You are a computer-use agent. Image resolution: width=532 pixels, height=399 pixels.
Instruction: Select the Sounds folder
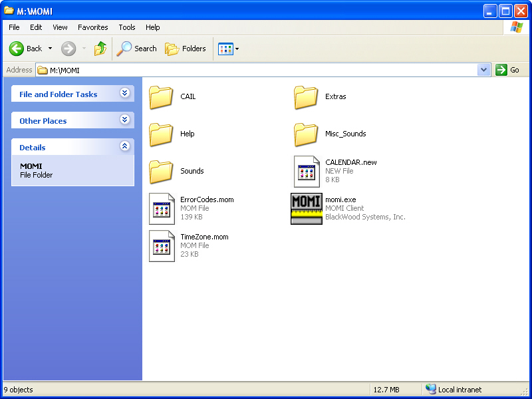(162, 172)
